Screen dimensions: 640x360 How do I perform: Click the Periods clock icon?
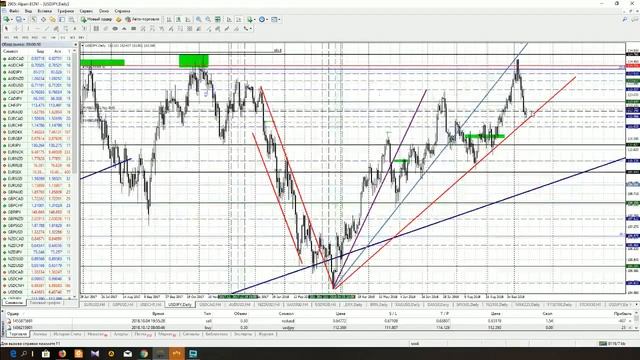(x=262, y=19)
